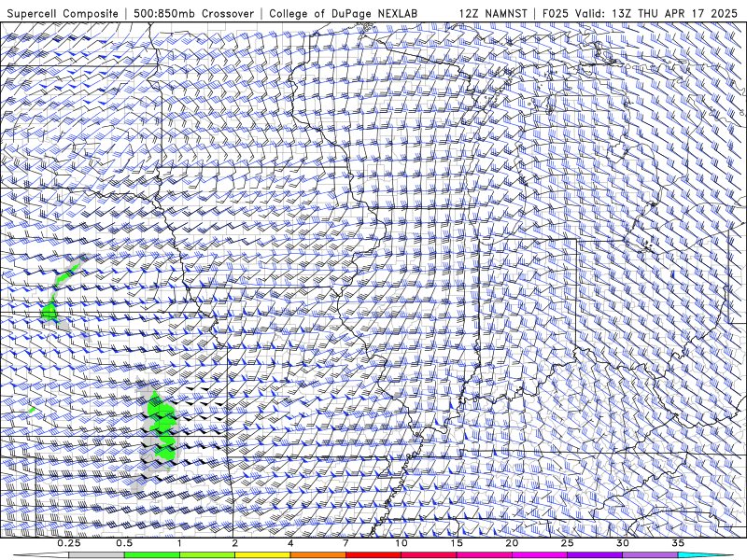
Task: Select legend value 10
Action: click(x=402, y=543)
